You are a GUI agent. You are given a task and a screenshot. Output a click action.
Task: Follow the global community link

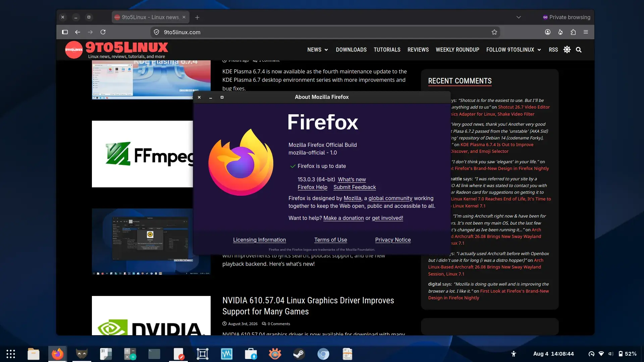(390, 198)
